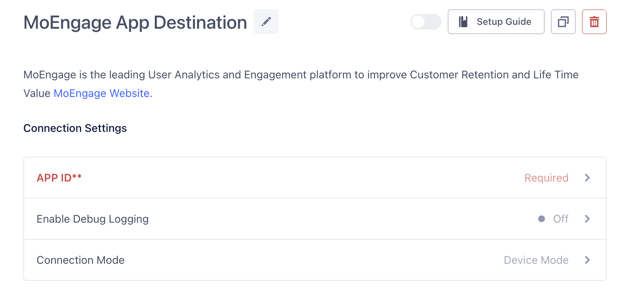Open the Setup Guide
This screenshot has width=644, height=301.
click(x=496, y=22)
